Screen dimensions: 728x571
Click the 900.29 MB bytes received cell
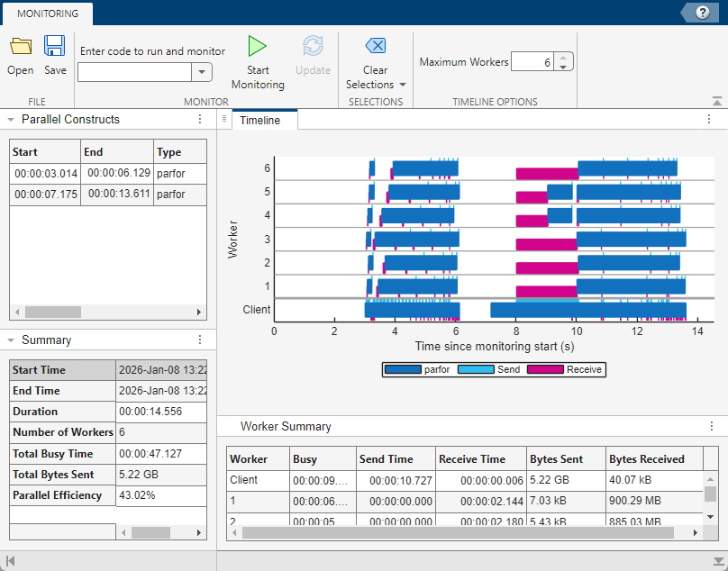[655, 502]
